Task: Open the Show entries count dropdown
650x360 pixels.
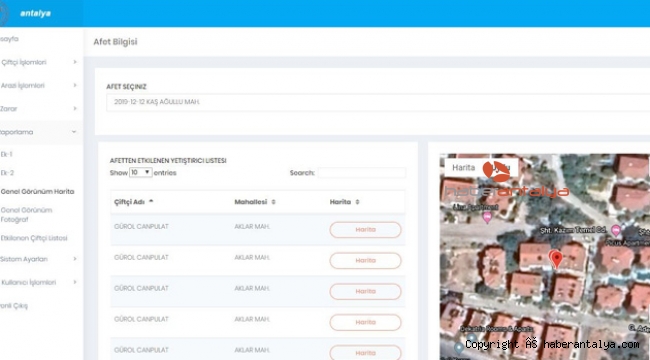Action: click(141, 173)
